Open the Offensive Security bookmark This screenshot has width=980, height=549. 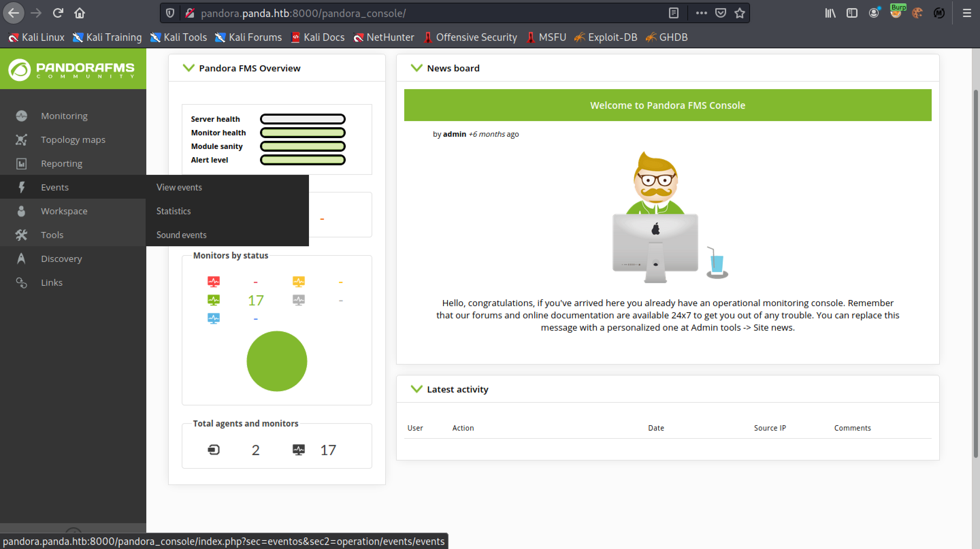coord(471,37)
